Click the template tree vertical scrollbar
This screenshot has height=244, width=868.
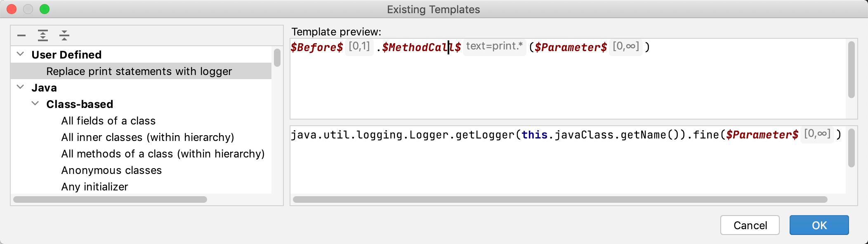point(277,58)
